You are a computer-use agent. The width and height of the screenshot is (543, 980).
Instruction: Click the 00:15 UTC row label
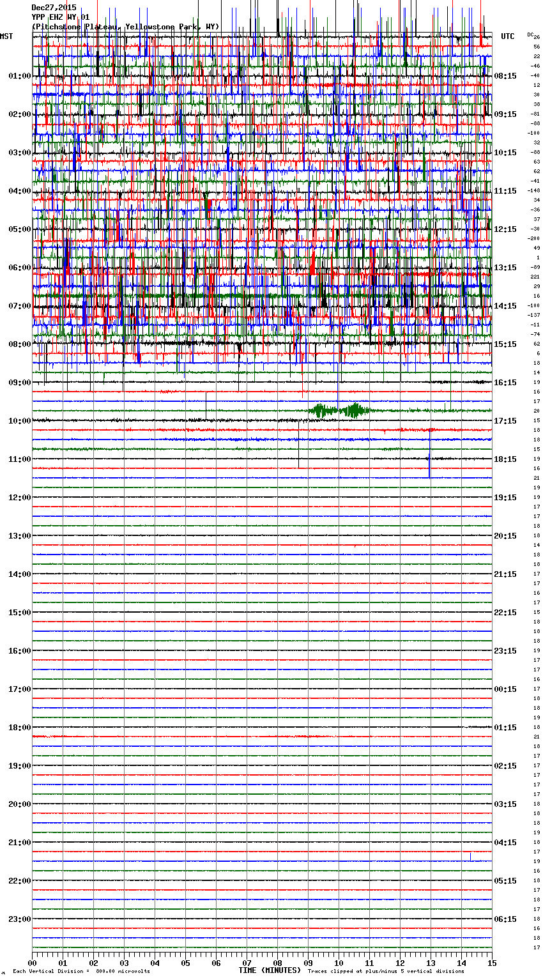point(505,689)
